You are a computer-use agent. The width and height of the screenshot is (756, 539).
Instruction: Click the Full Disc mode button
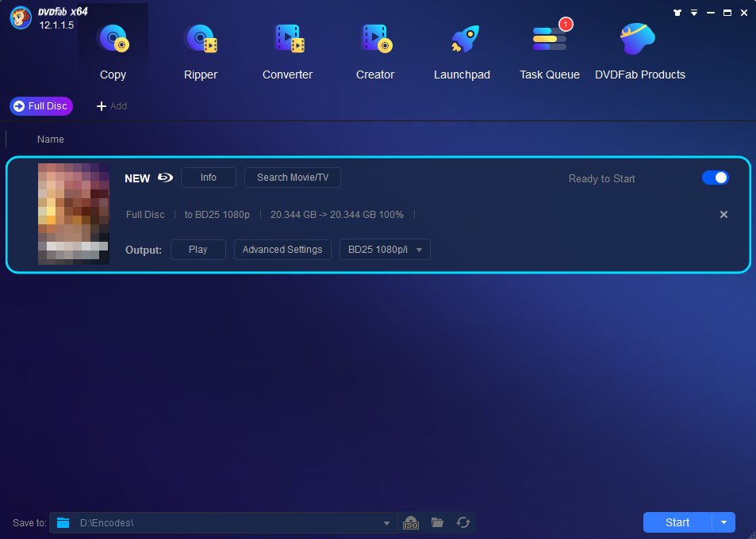(x=41, y=106)
